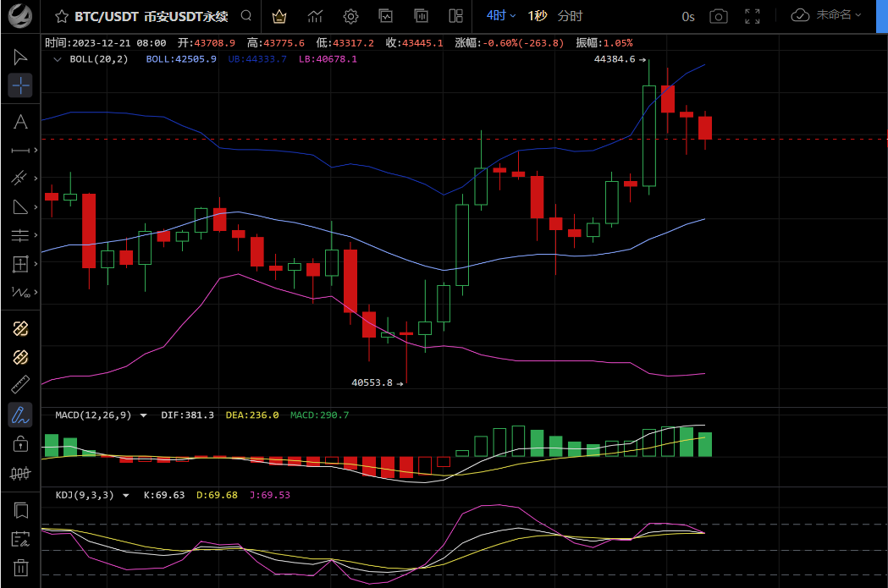Select the ruler measuring tool
The image size is (888, 588).
pos(20,385)
